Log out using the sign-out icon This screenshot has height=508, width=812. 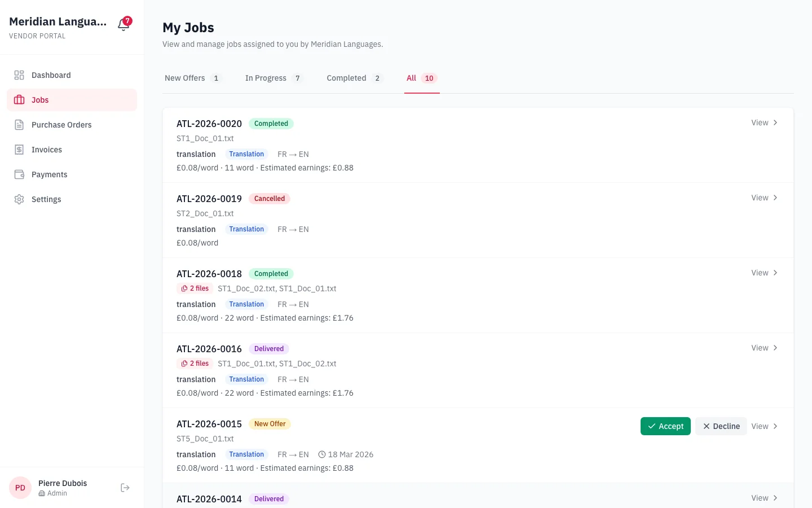(125, 488)
